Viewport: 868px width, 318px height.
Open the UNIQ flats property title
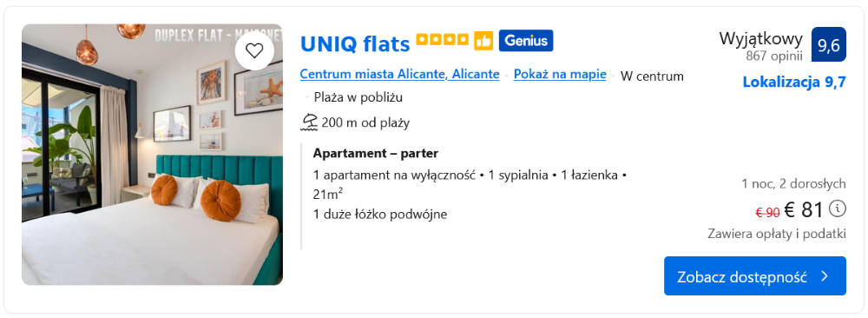point(355,43)
